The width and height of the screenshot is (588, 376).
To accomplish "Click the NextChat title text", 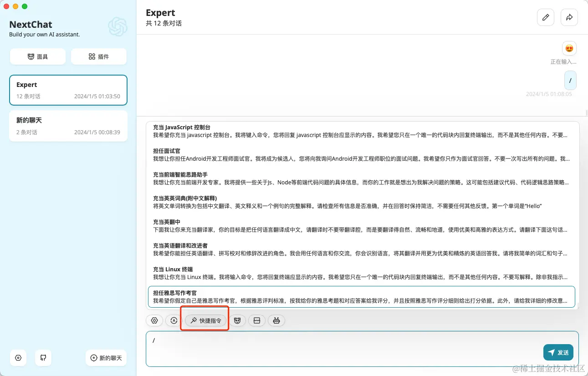I will 31,25.
